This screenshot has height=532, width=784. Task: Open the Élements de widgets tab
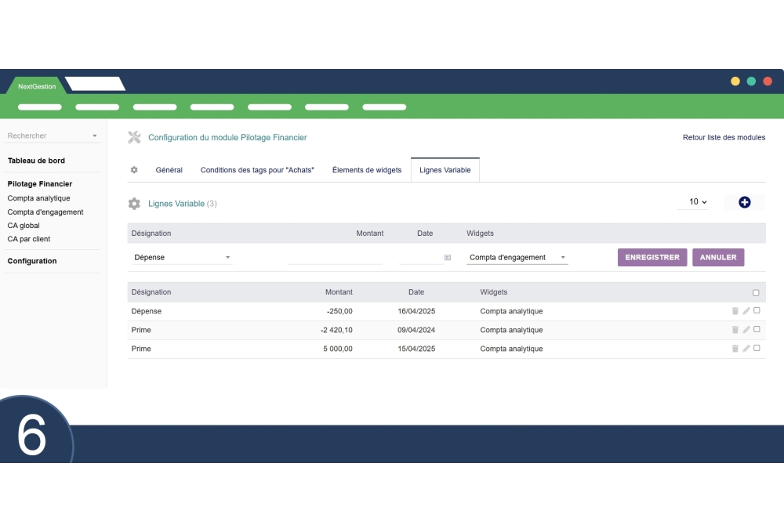(366, 170)
